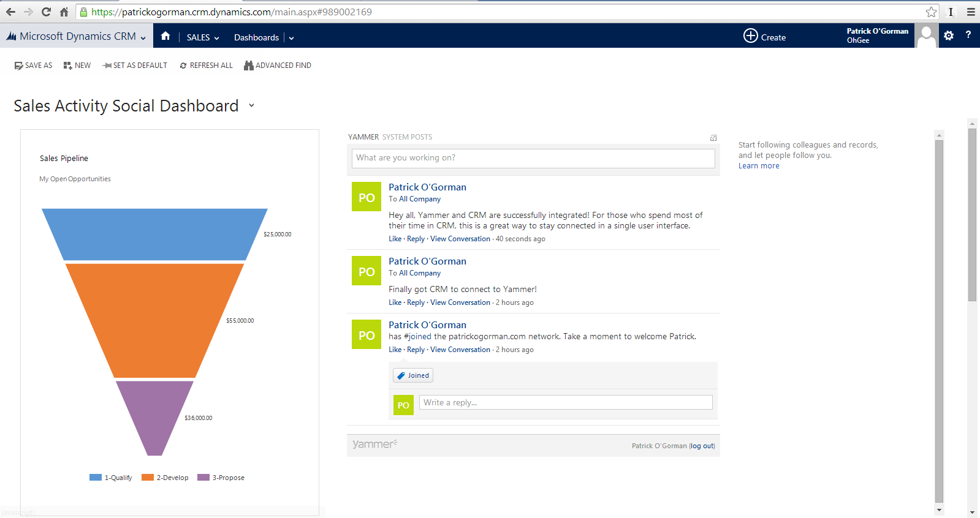This screenshot has height=518, width=980.
Task: Click the log out link
Action: tap(702, 446)
